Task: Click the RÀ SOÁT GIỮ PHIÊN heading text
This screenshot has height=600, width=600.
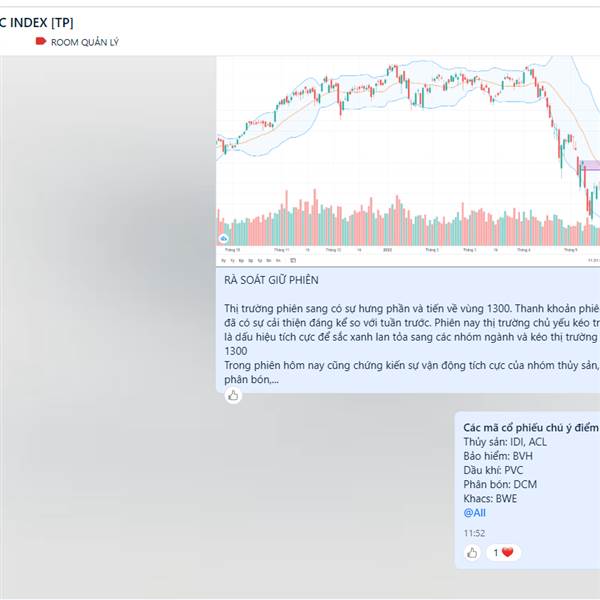Action: tap(271, 280)
